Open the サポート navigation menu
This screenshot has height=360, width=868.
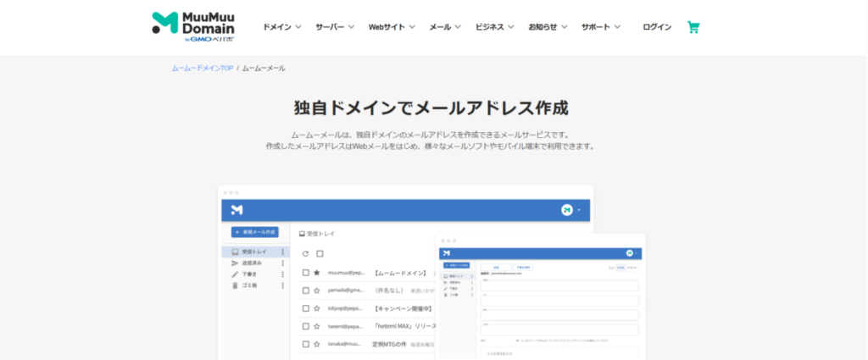[x=601, y=27]
